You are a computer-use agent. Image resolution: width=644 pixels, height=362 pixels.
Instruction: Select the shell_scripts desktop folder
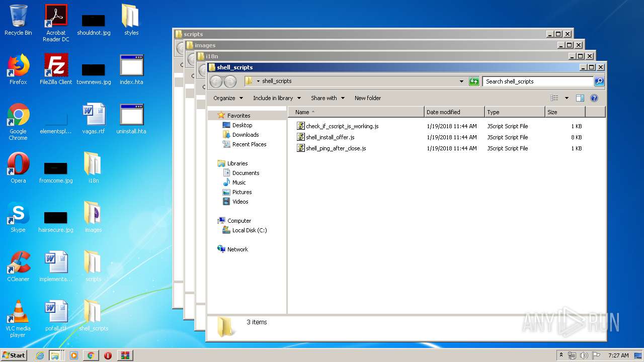pos(94,316)
